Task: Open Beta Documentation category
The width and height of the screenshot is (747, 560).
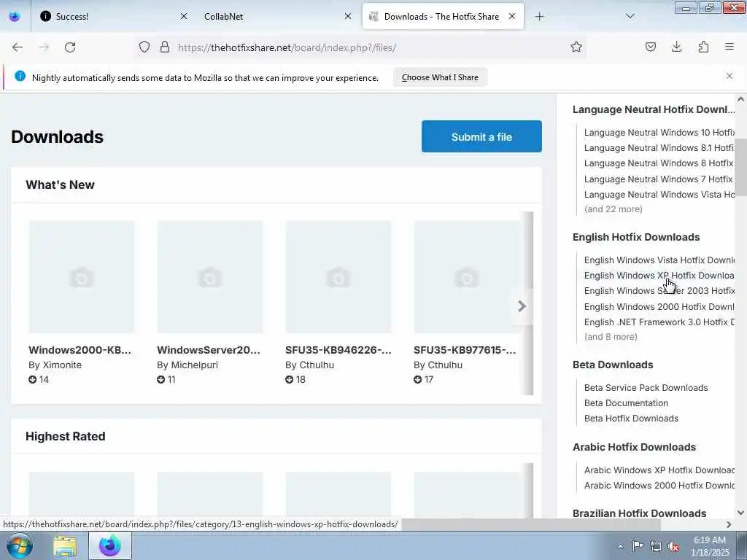Action: tap(626, 402)
